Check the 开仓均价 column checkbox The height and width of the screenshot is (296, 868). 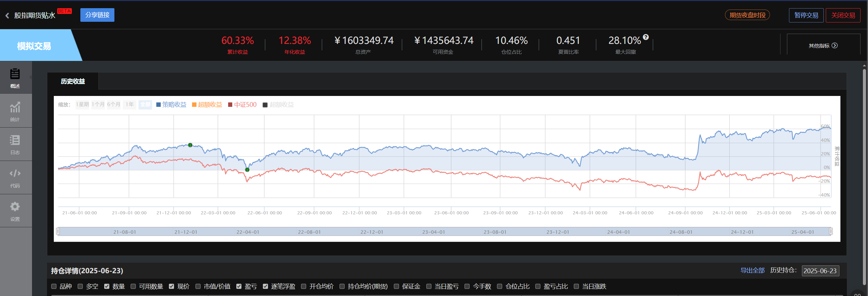click(x=304, y=286)
